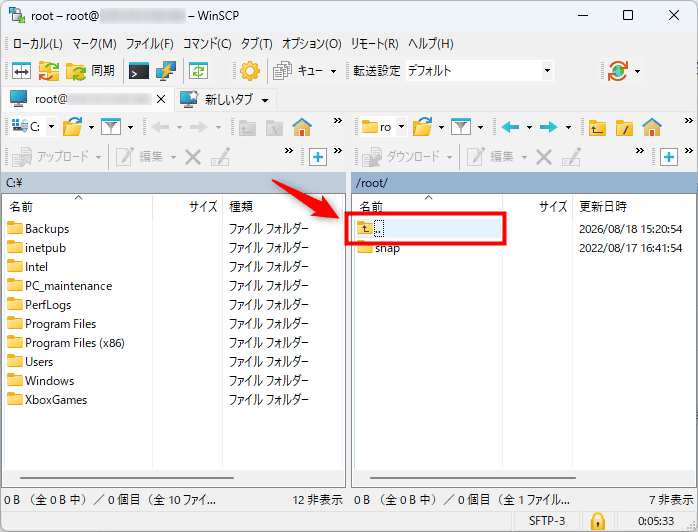Expand the 新しいタブ dropdown arrow

265,100
